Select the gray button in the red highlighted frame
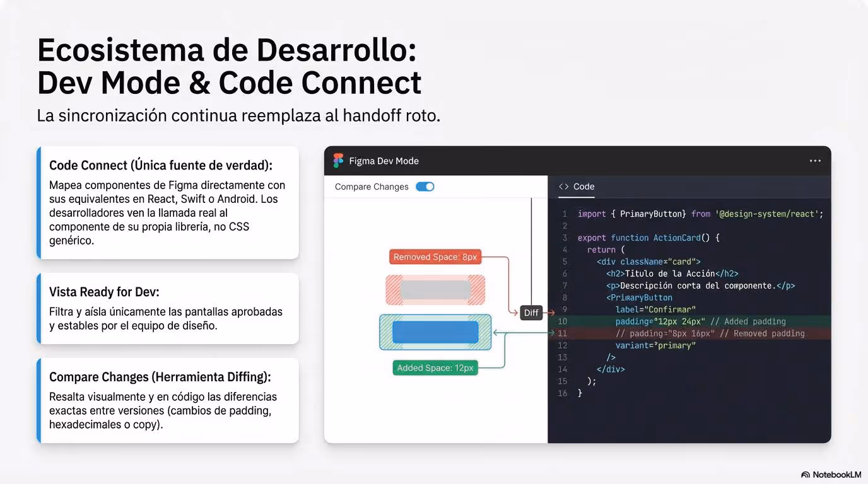This screenshot has height=484, width=868. 435,290
